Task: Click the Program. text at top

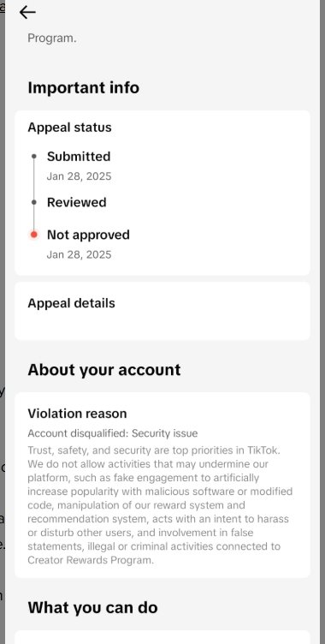Action: tap(51, 39)
